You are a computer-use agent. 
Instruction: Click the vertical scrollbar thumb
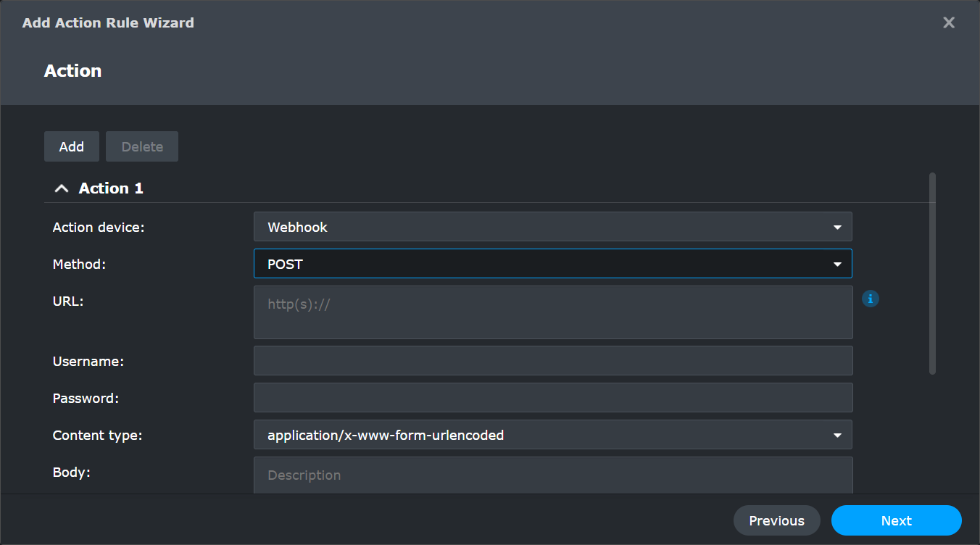(x=932, y=275)
